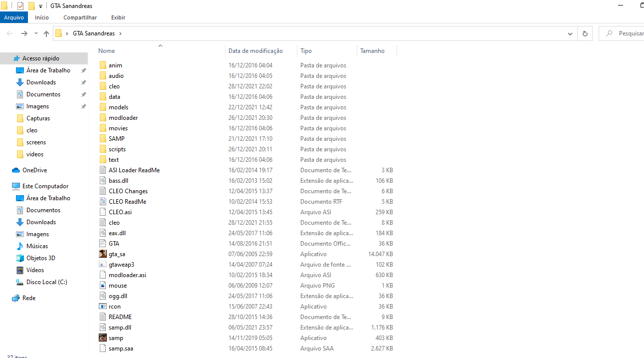Click the refresh button beside address bar

pos(585,33)
